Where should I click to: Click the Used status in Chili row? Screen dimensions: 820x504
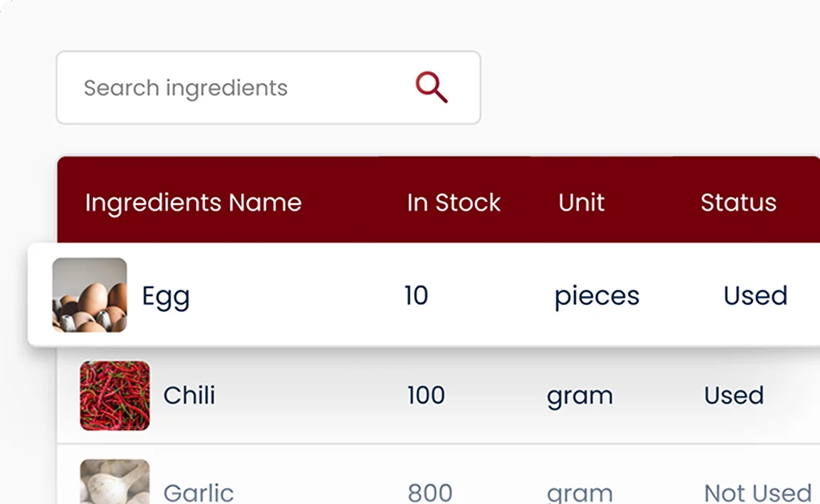[734, 395]
